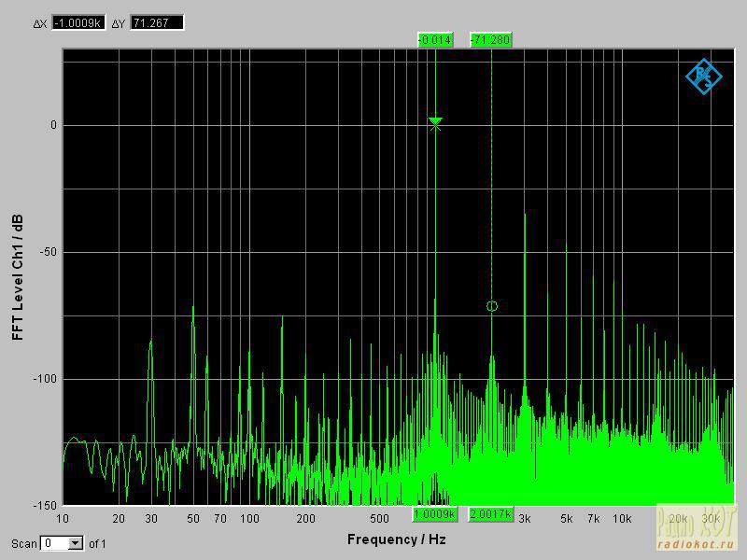The height and width of the screenshot is (560, 747).
Task: Click the 70 x-axis tick label
Action: tap(220, 519)
